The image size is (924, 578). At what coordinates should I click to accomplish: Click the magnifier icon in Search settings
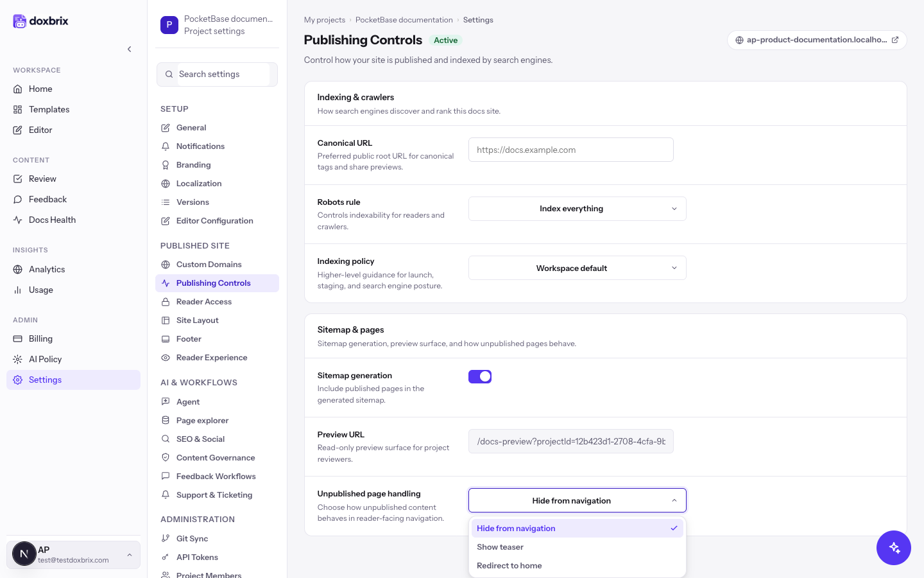click(169, 74)
